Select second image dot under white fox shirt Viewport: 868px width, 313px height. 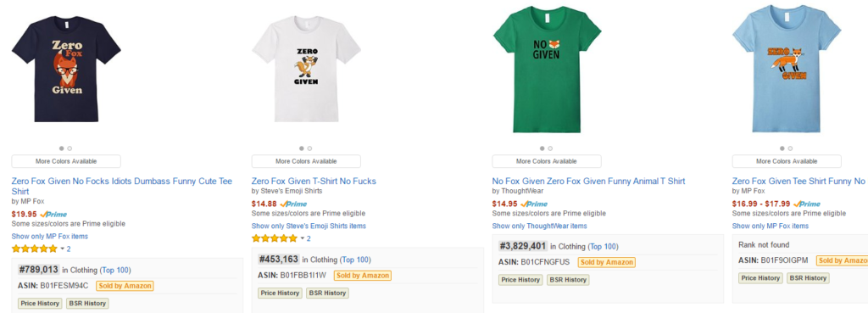tap(309, 148)
